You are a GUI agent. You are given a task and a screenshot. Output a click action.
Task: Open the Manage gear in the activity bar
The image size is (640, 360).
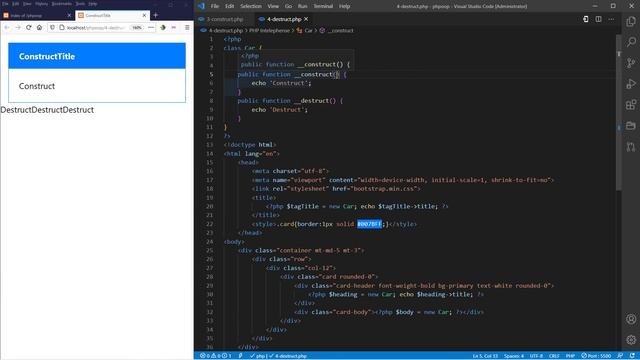pos(631,340)
